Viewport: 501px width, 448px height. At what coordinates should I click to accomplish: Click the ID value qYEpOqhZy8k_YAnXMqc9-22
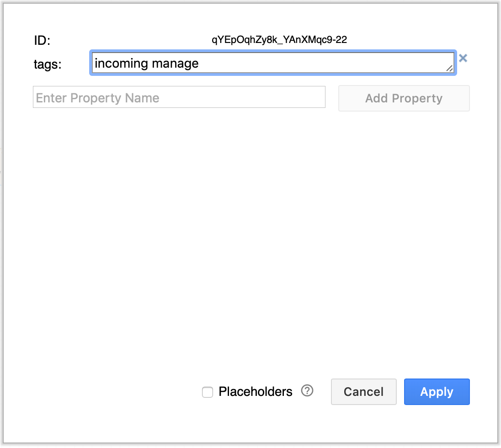tap(279, 40)
